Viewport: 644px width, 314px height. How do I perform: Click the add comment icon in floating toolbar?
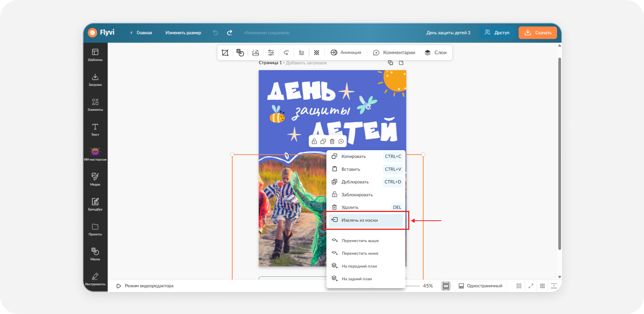tap(341, 141)
